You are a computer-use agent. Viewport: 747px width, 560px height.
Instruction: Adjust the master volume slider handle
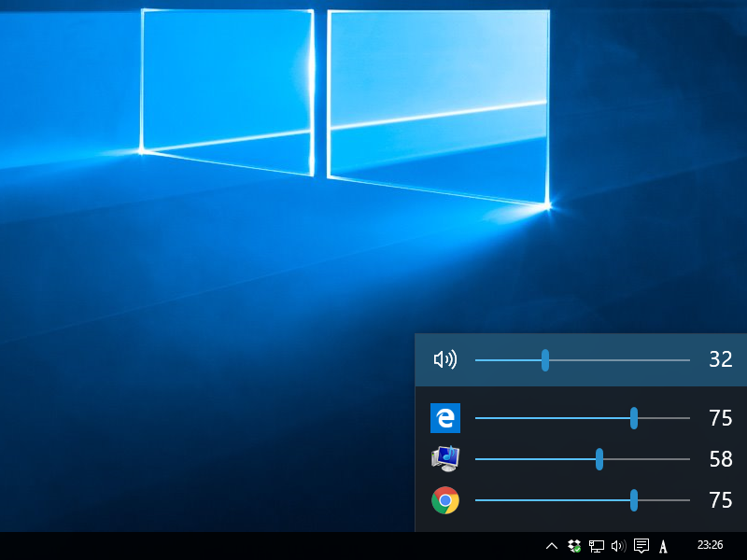pyautogui.click(x=545, y=360)
